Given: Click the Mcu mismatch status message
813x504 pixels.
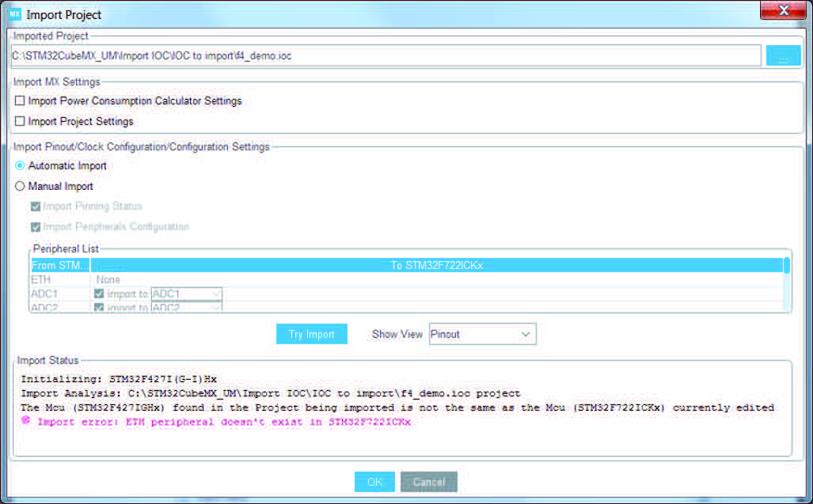Looking at the screenshot, I should click(397, 407).
